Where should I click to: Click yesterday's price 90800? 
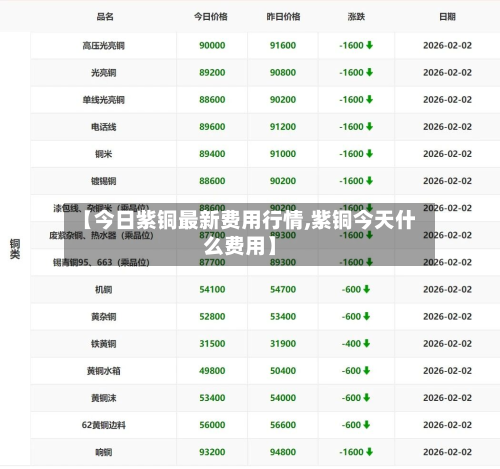[283, 72]
